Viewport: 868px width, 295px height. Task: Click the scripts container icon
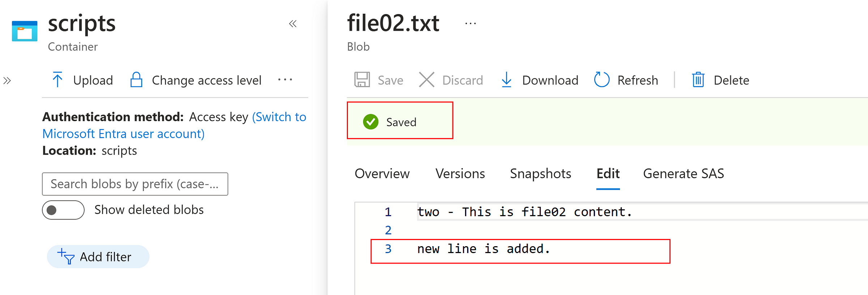(x=25, y=31)
